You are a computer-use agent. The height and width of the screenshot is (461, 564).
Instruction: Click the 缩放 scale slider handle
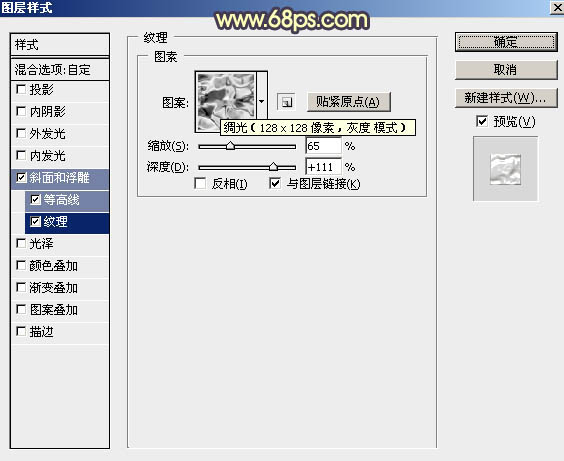point(231,146)
